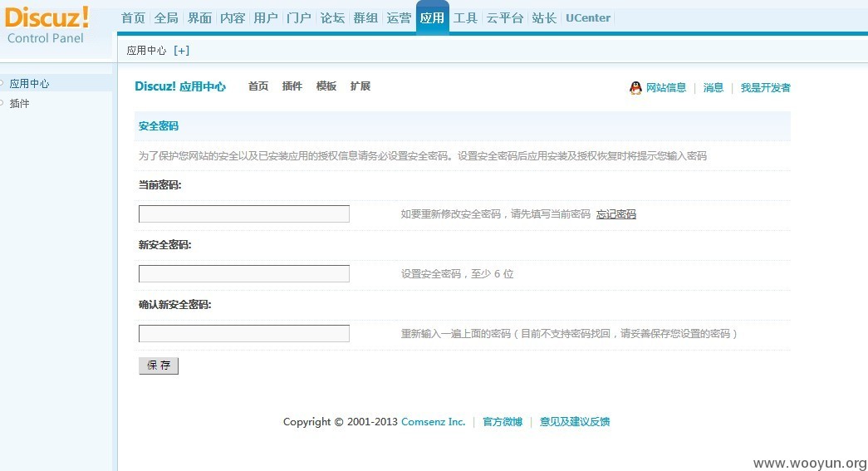Open the 内容 top navigation menu

[233, 17]
